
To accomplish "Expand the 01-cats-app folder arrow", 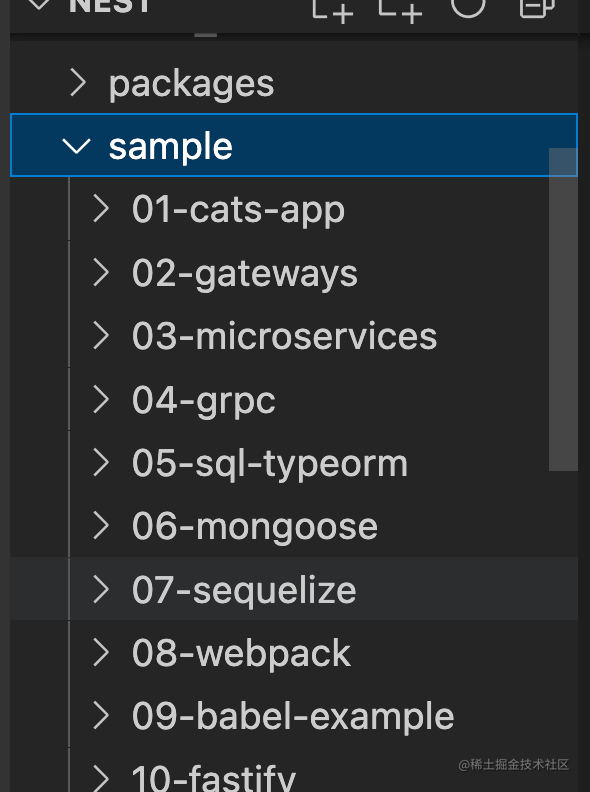I will (x=101, y=209).
